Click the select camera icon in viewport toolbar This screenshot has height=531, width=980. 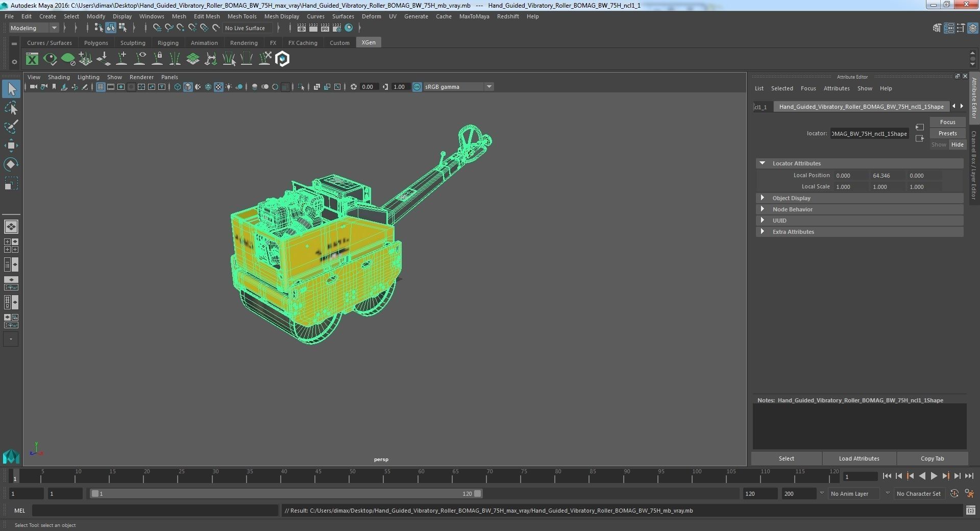click(x=33, y=87)
